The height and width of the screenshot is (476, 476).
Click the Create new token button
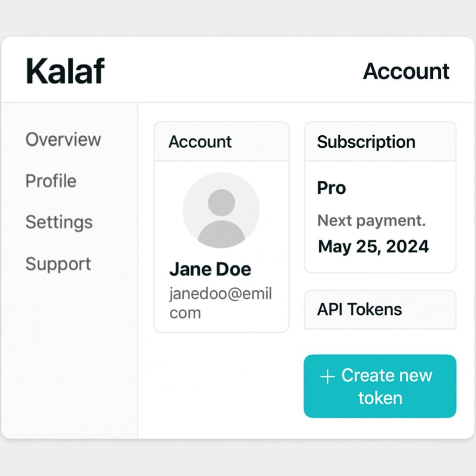click(x=380, y=386)
